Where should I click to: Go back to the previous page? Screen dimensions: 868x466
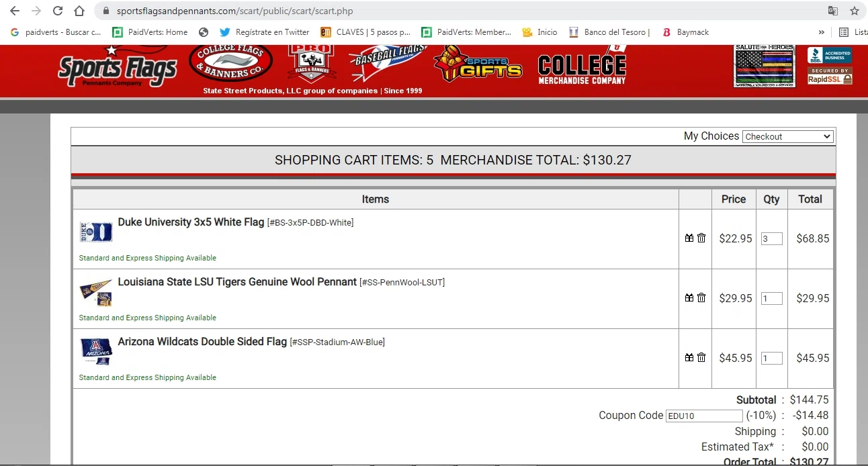(15, 11)
